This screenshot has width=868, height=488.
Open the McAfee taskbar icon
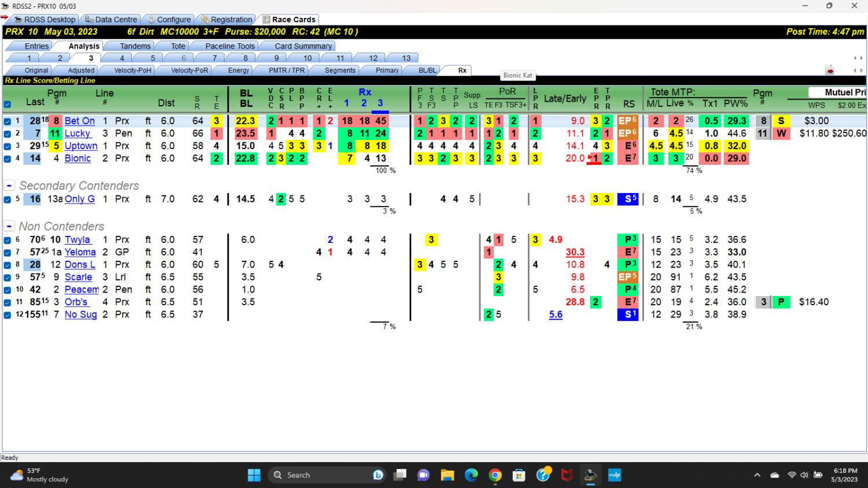pyautogui.click(x=567, y=475)
